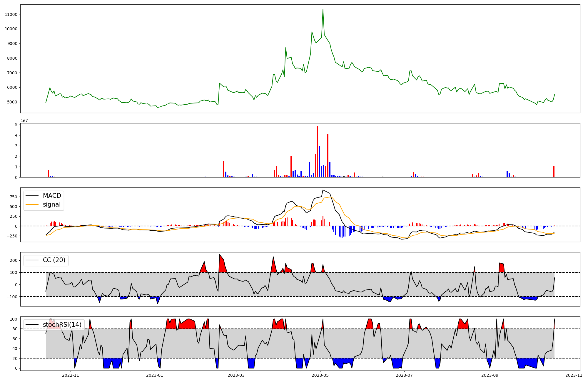Click the highest peak of the green price line
The width and height of the screenshot is (588, 382).
(323, 10)
